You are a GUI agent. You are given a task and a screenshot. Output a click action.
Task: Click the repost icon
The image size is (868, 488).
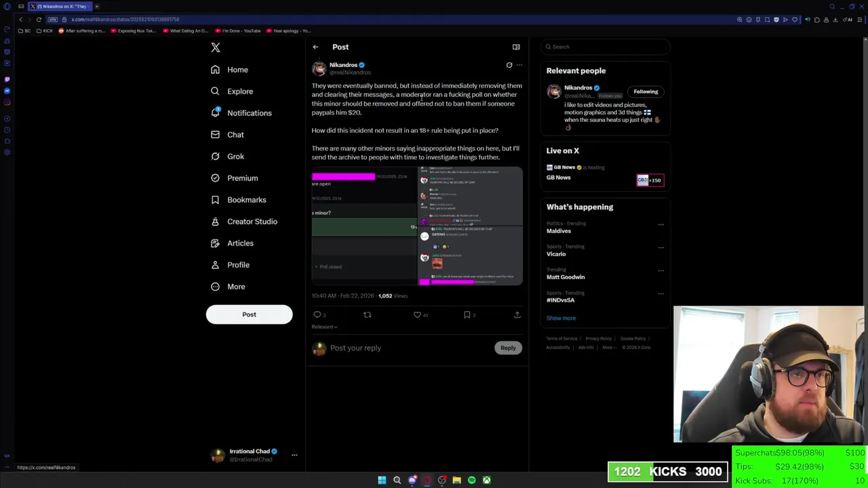pyautogui.click(x=368, y=314)
